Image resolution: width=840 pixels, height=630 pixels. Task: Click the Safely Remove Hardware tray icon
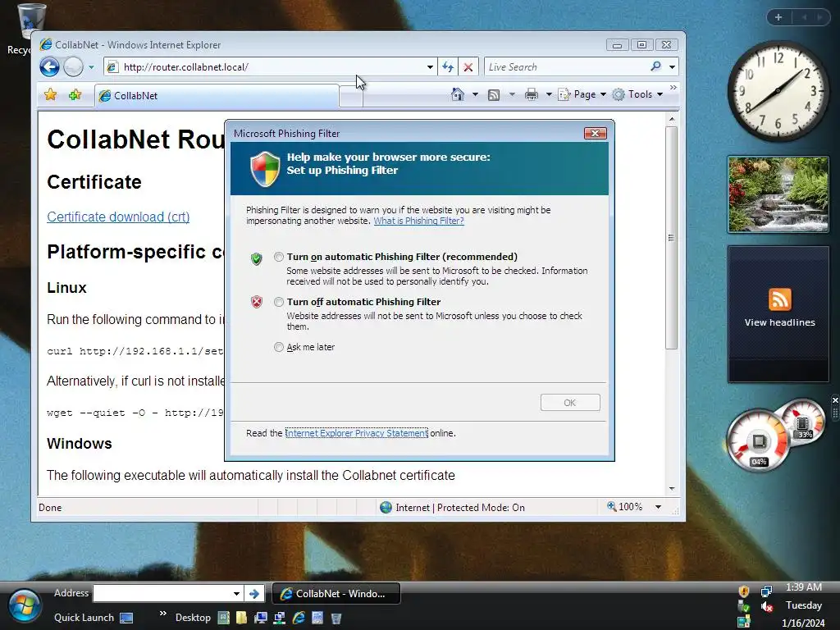click(x=743, y=606)
